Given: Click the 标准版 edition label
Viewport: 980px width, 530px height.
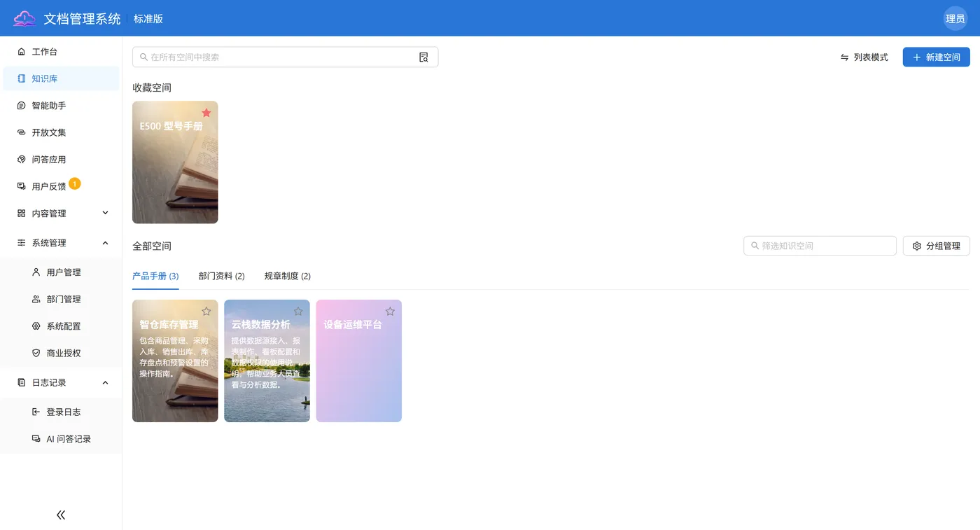Looking at the screenshot, I should coord(148,19).
